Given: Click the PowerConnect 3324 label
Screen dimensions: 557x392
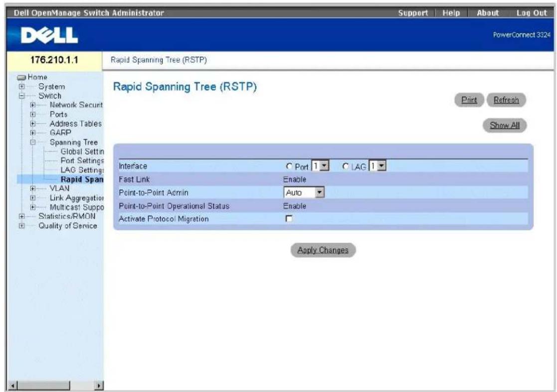Looking at the screenshot, I should coord(522,35).
